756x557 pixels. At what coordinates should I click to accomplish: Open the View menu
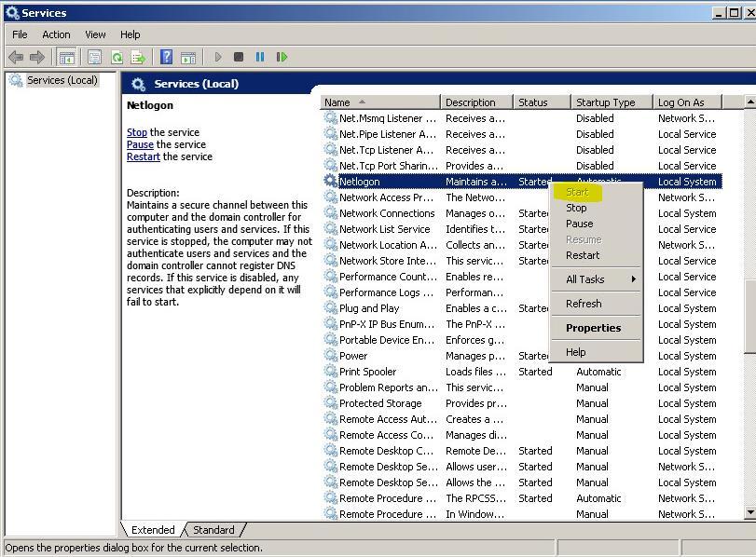tap(95, 34)
